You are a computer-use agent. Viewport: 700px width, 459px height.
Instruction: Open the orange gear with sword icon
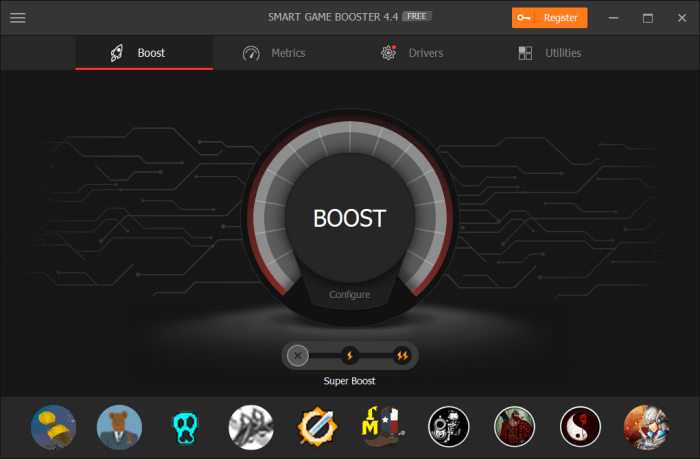pos(317,427)
